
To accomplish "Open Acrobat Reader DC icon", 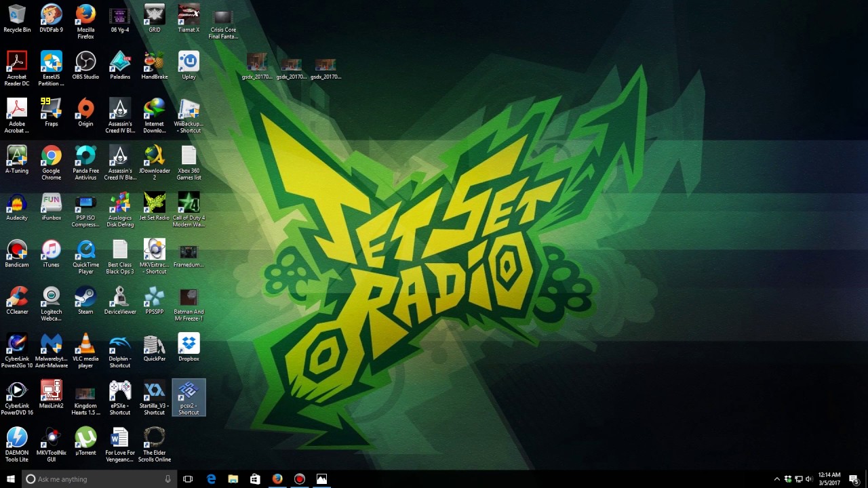I will pos(17,68).
